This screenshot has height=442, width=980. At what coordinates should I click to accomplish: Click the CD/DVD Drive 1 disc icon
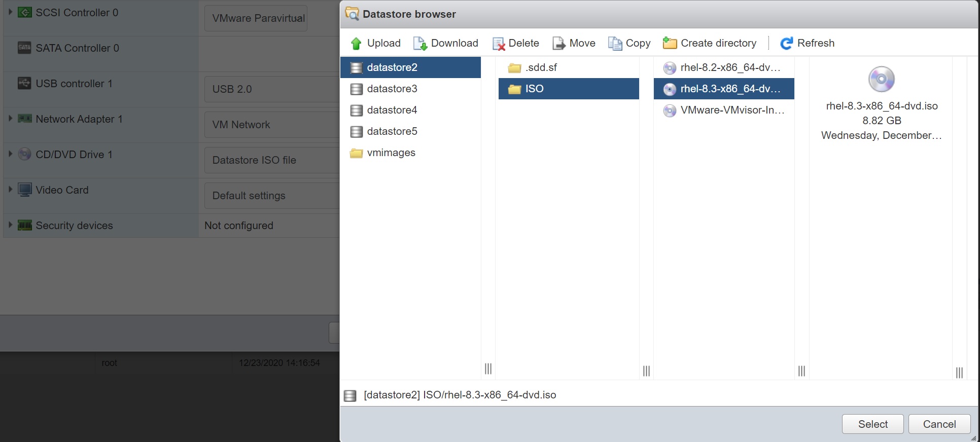[x=24, y=154]
